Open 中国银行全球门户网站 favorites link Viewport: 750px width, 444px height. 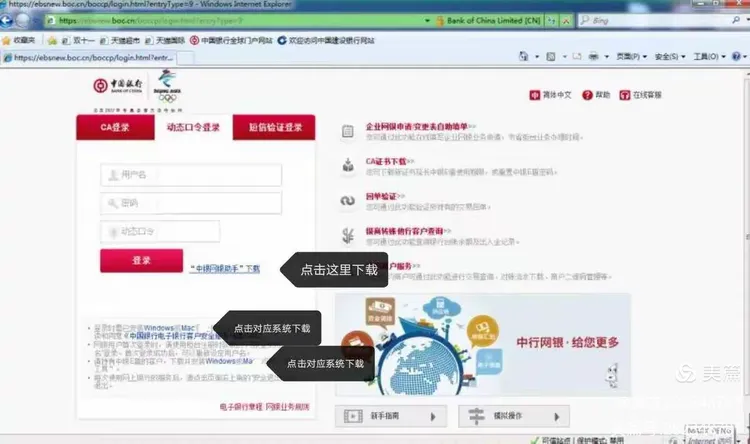pyautogui.click(x=231, y=41)
